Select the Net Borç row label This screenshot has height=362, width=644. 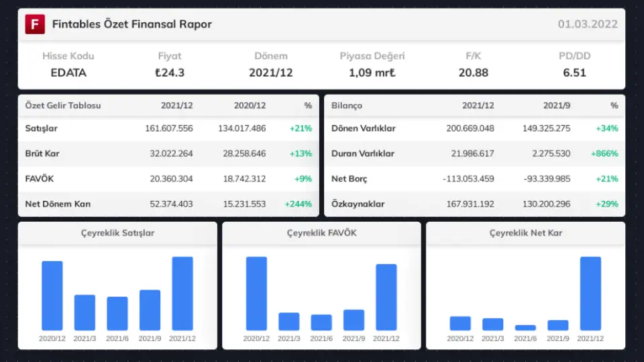(x=350, y=179)
